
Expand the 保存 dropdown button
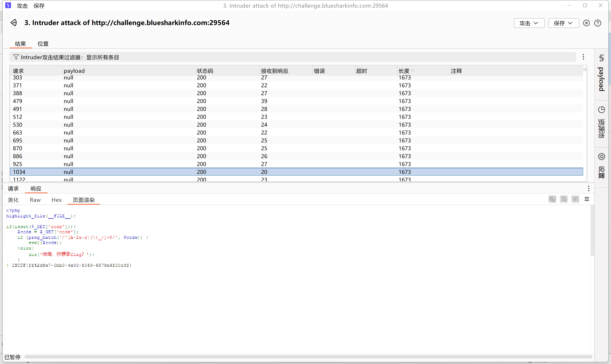coord(564,23)
